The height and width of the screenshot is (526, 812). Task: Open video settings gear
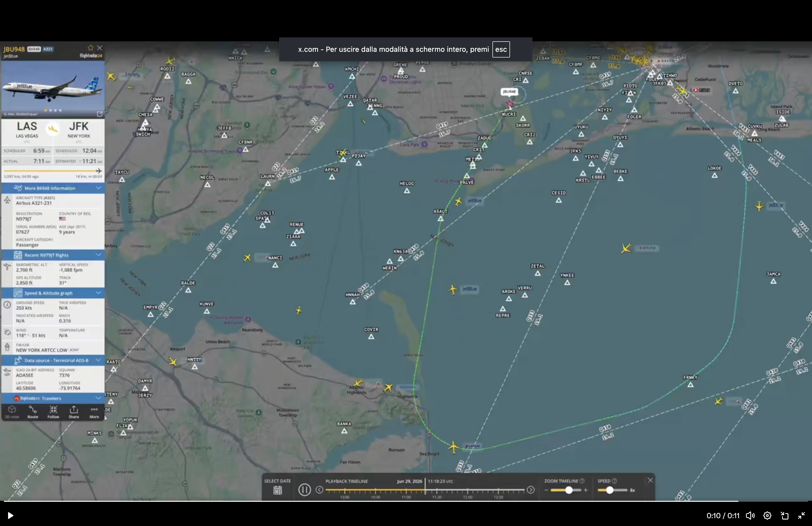tap(767, 515)
